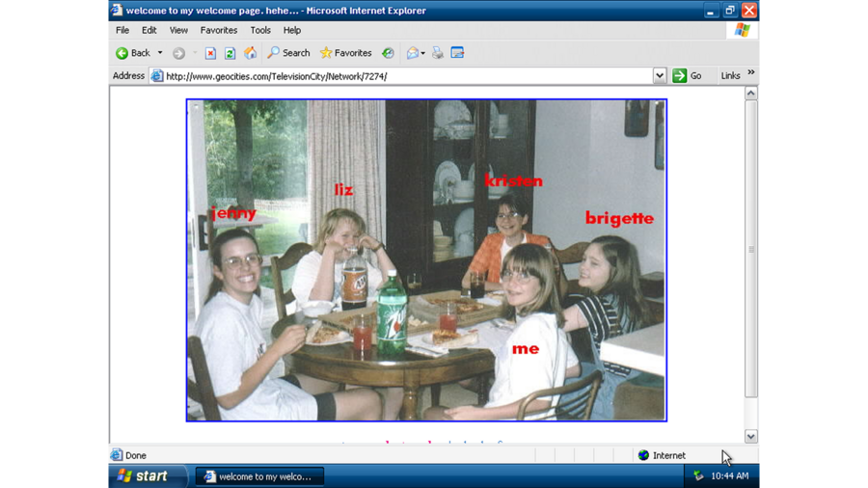Click the geocities URL address field

click(405, 76)
